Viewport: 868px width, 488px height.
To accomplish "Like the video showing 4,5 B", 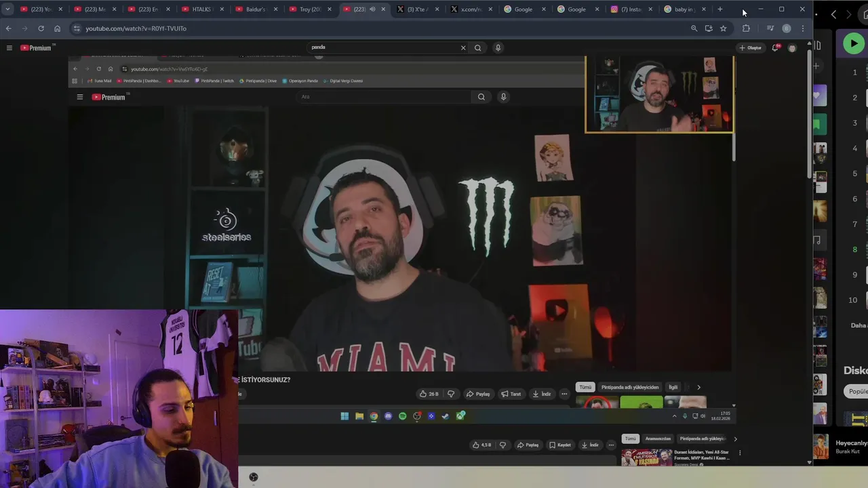I will click(x=481, y=445).
